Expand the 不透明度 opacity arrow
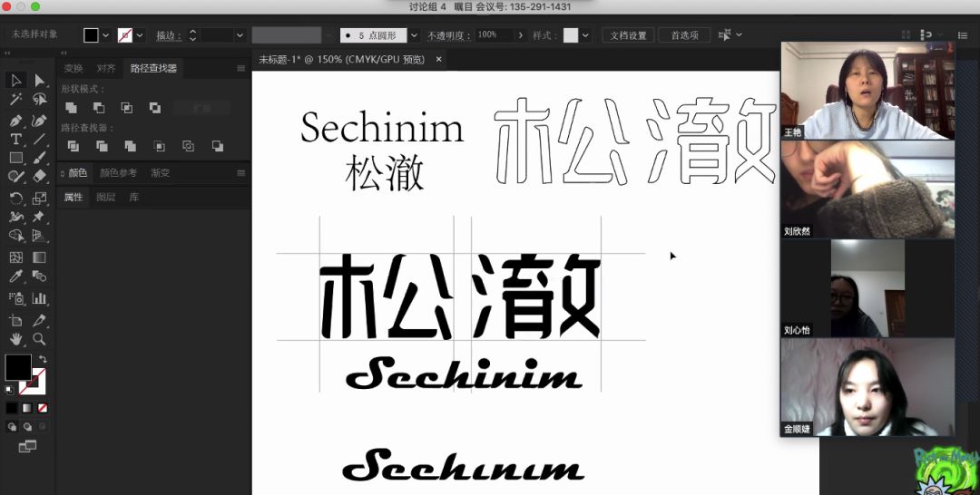Viewport: 980px width, 495px height. pos(521,35)
